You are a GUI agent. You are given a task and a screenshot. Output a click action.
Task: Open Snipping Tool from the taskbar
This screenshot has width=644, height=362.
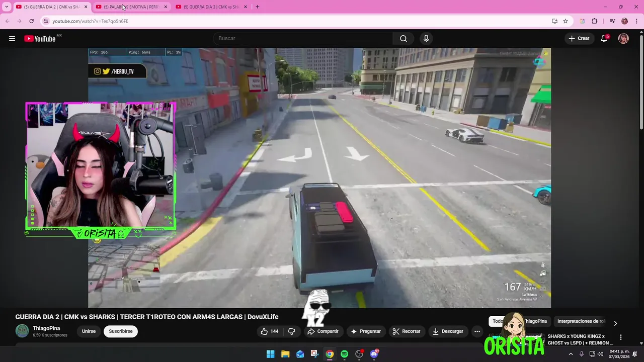pos(314,354)
